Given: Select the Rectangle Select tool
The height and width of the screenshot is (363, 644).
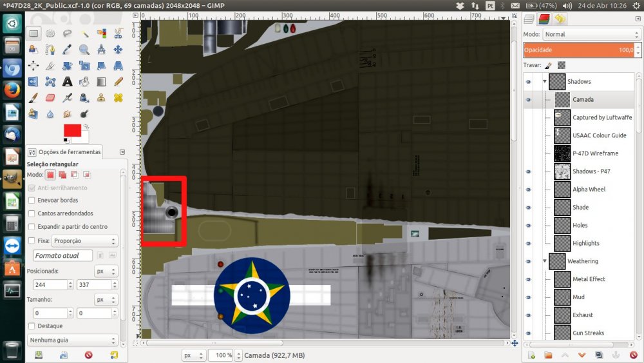Looking at the screenshot, I should point(33,34).
